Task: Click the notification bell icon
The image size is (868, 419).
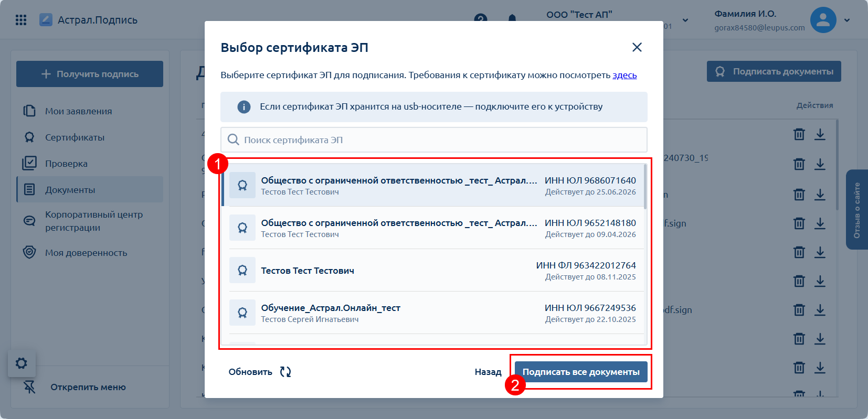Action: click(512, 18)
